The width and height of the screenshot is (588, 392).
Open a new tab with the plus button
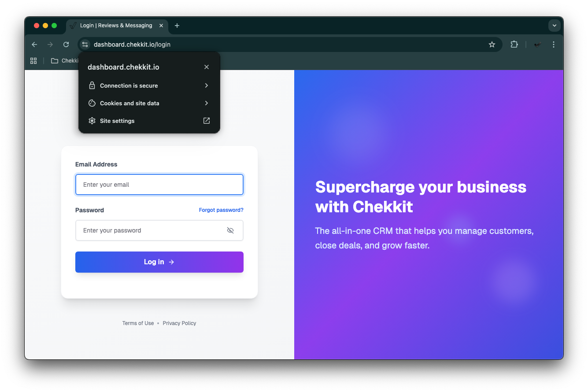tap(177, 26)
